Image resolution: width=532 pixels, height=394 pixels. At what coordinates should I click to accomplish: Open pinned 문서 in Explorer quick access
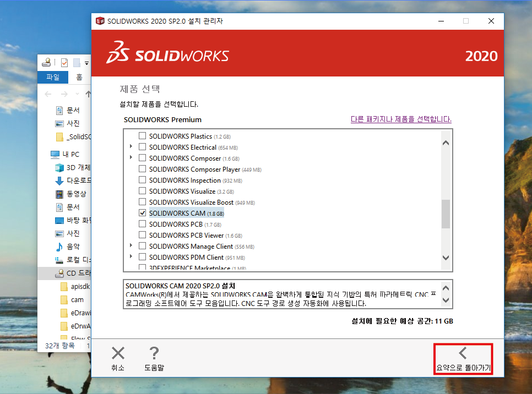tap(68, 110)
